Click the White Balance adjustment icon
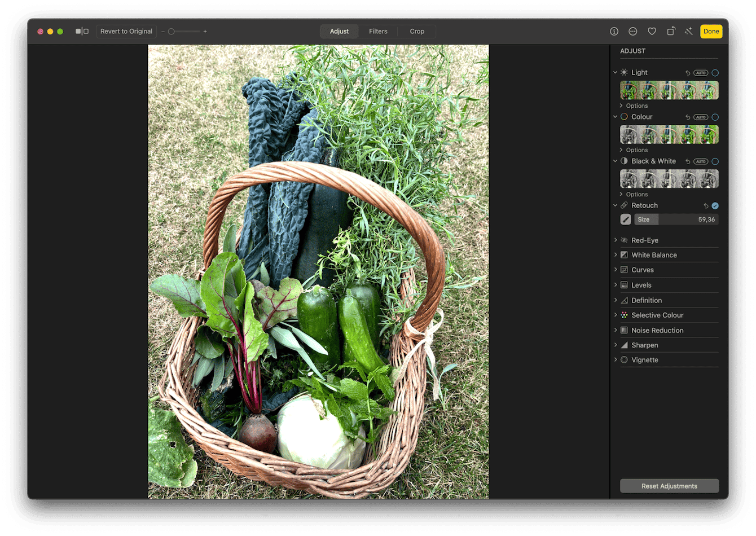 pyautogui.click(x=624, y=254)
